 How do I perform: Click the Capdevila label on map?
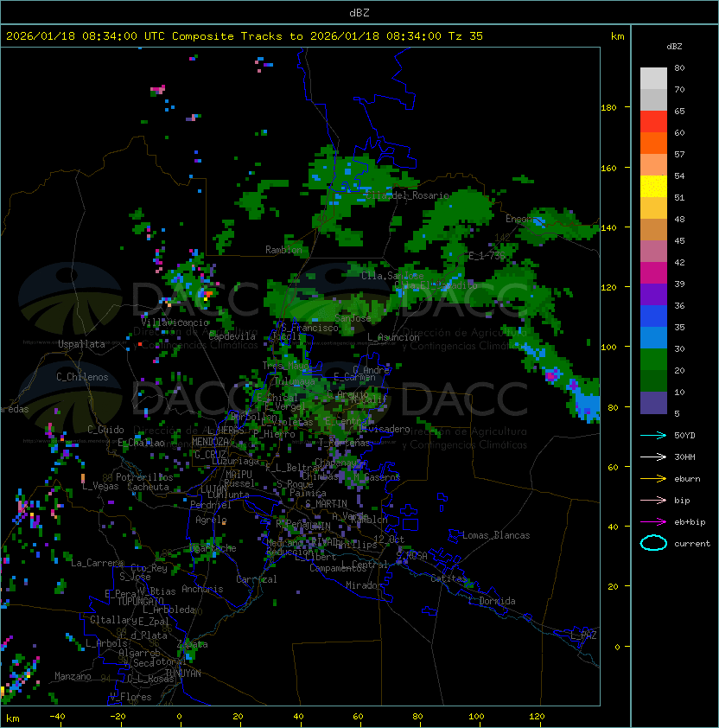[232, 336]
